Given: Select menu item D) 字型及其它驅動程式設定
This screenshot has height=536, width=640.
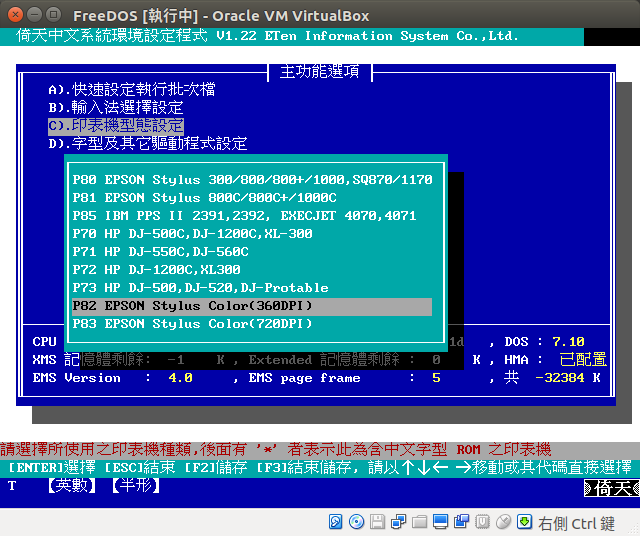Looking at the screenshot, I should (x=148, y=143).
